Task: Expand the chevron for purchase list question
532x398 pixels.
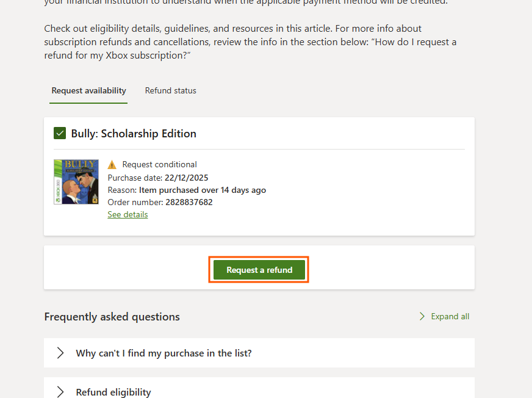Action: [x=60, y=353]
